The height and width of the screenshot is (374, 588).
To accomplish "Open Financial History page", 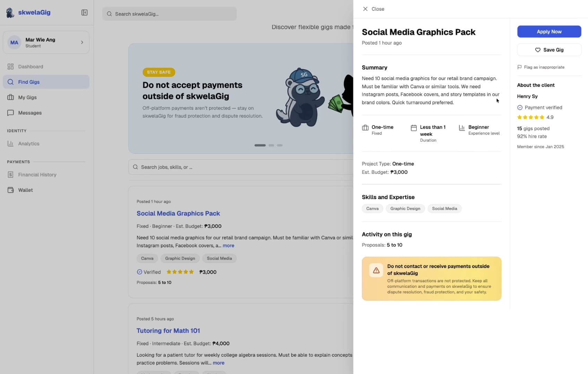I will tap(37, 175).
